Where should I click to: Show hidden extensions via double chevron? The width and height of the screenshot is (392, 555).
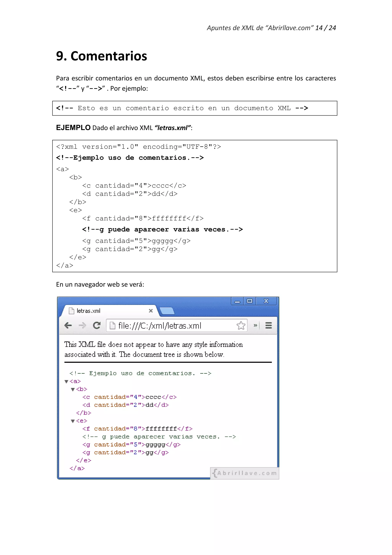(255, 325)
